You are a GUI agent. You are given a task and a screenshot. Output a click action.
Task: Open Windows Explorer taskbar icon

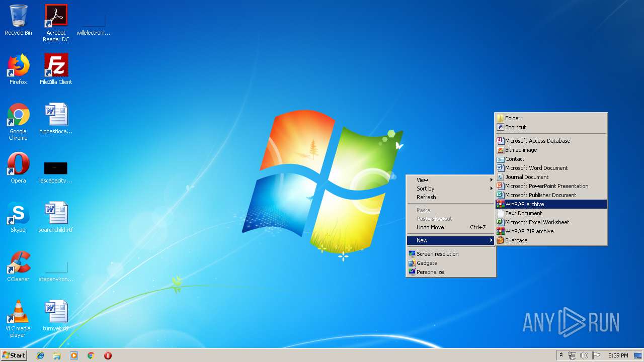[x=57, y=355]
